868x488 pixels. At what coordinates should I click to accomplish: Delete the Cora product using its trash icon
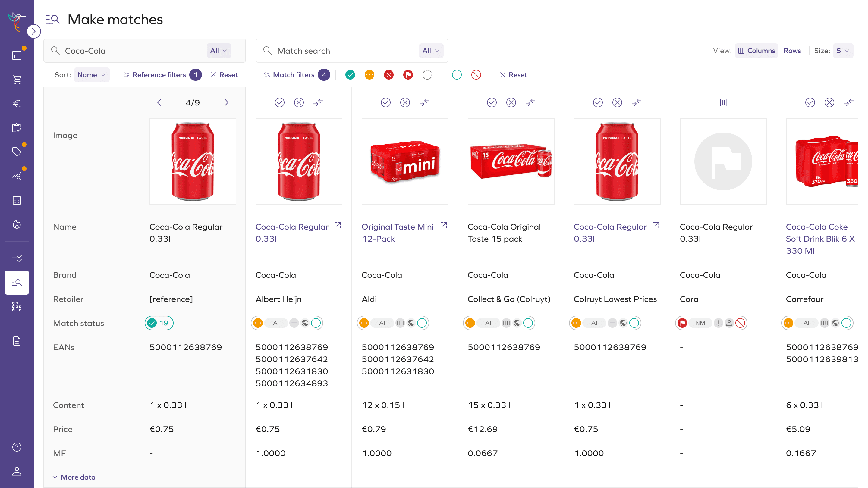point(723,102)
